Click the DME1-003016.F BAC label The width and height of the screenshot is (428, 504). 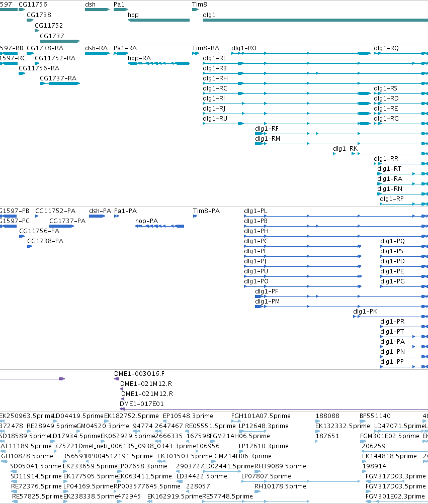point(139,374)
